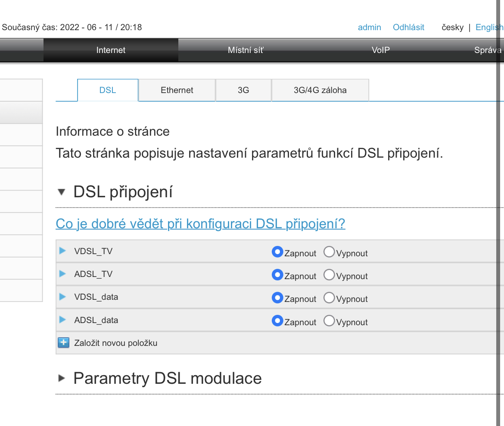Open the 3G tab
The image size is (504, 426).
click(243, 90)
